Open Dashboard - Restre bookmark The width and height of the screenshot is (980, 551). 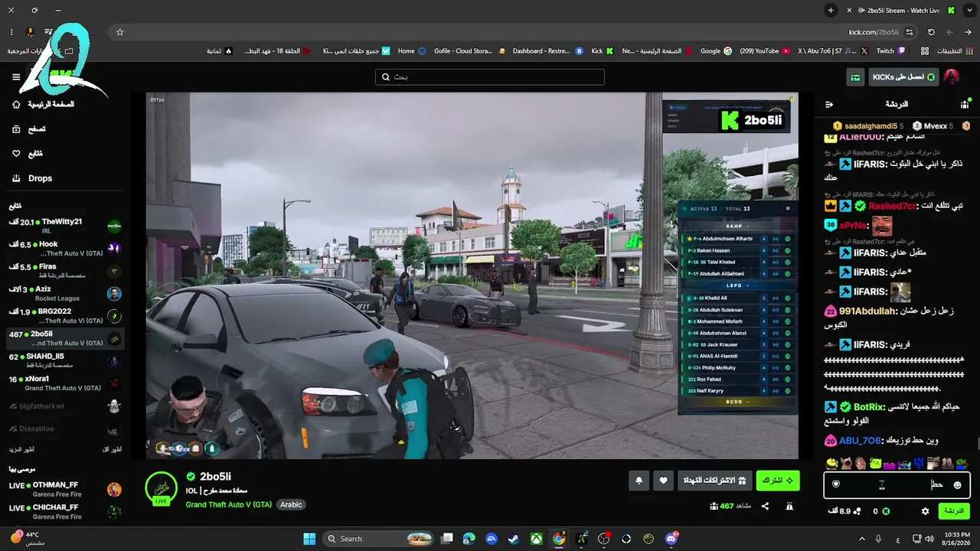pyautogui.click(x=547, y=51)
